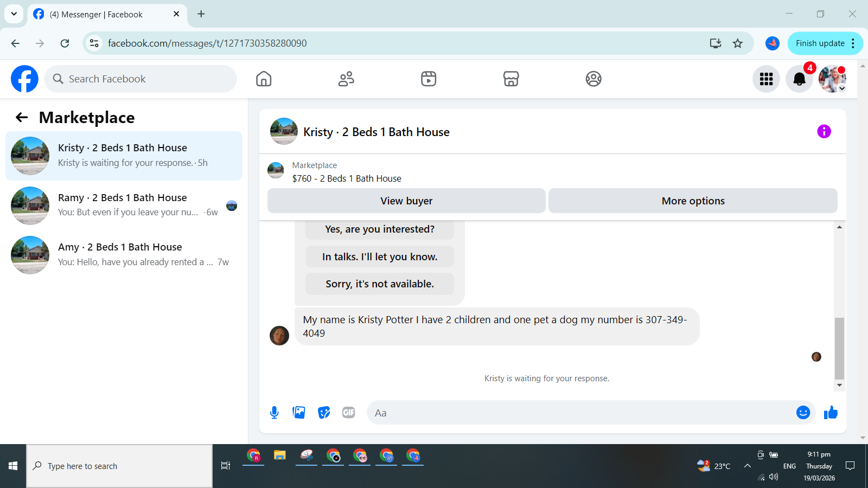Open Friends icon in top navigation

point(346,79)
